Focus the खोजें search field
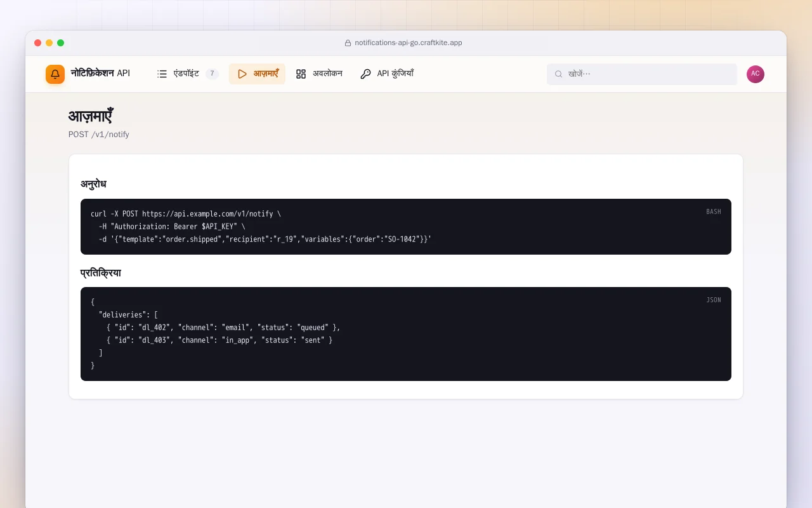The width and height of the screenshot is (812, 508). pyautogui.click(x=642, y=74)
